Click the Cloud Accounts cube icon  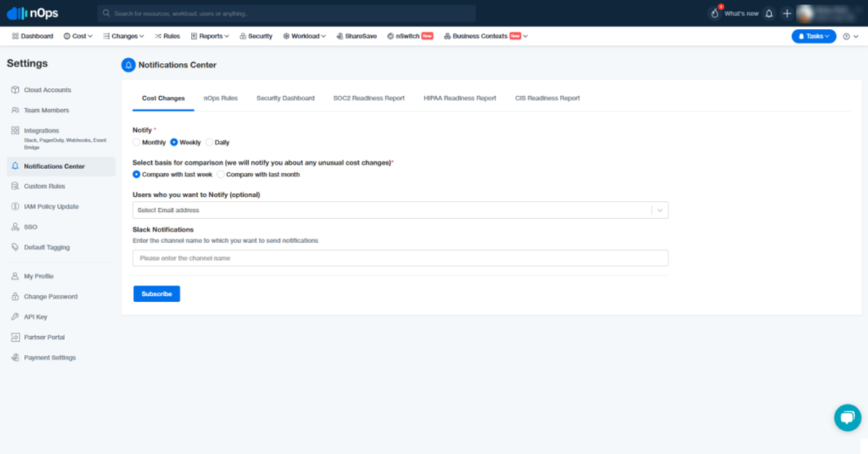[15, 90]
